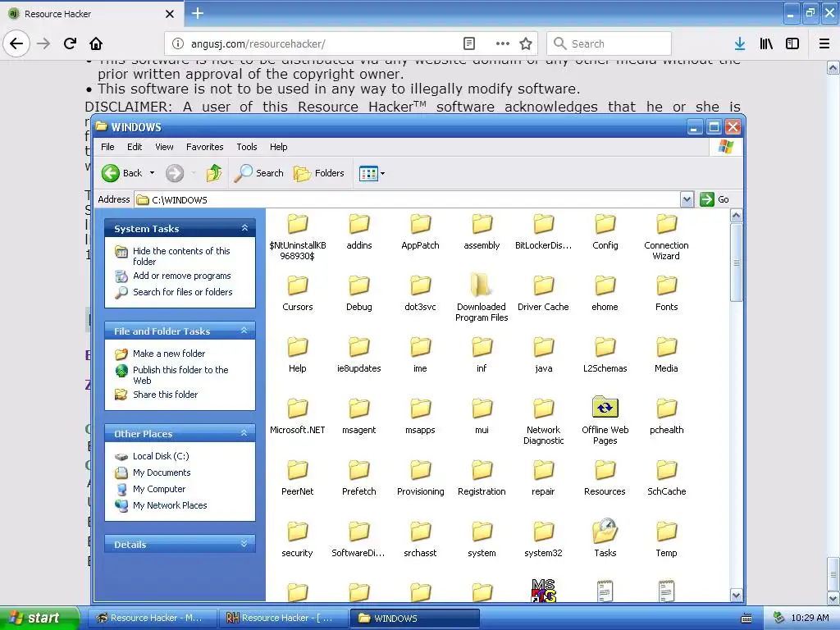Open Back button history dropdown arrow
Image resolution: width=840 pixels, height=630 pixels.
[x=152, y=173]
